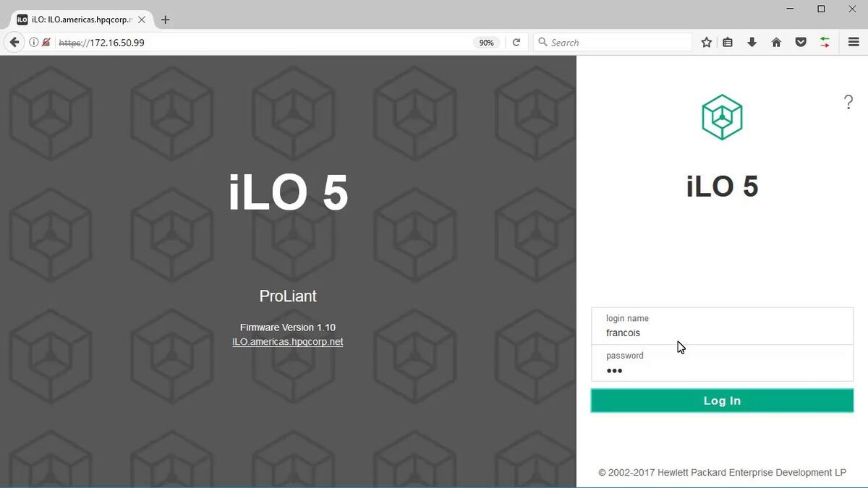Image resolution: width=868 pixels, height=488 pixels.
Task: Minimize the browser window
Action: click(789, 9)
